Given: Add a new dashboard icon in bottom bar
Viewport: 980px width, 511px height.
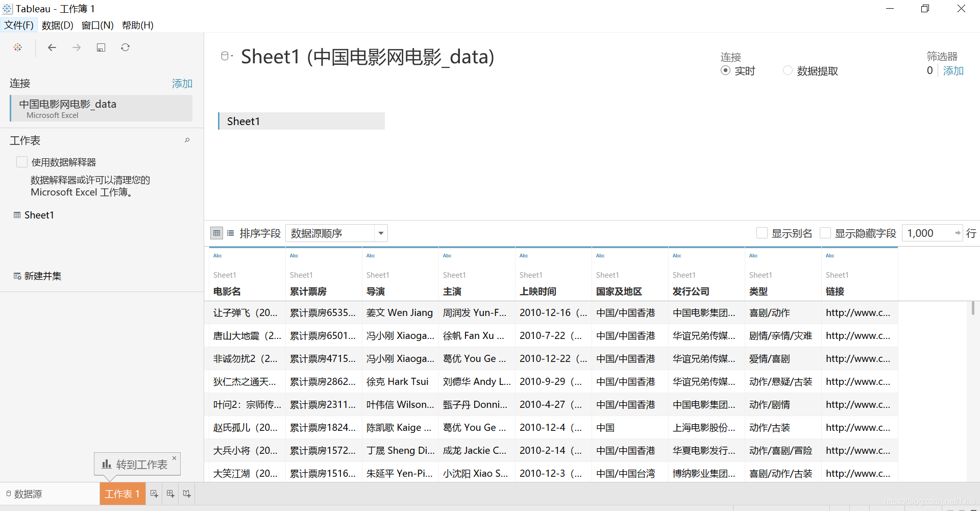Looking at the screenshot, I should (x=170, y=494).
